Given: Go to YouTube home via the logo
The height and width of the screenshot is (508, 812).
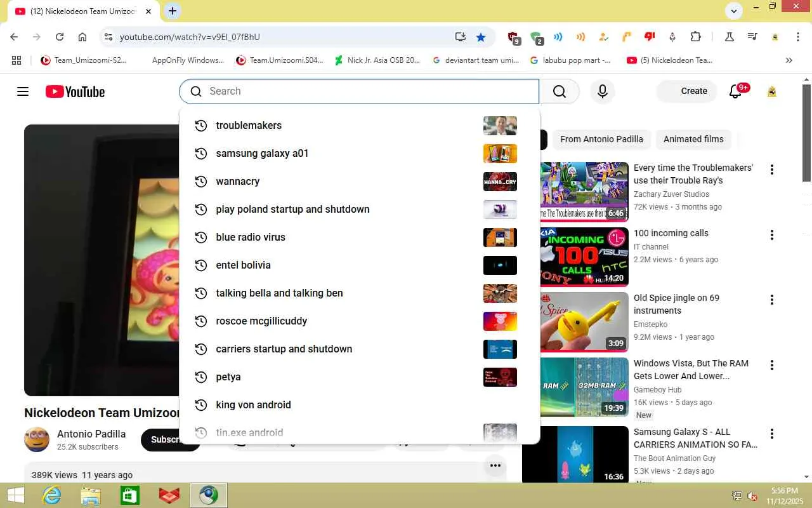Looking at the screenshot, I should (75, 91).
